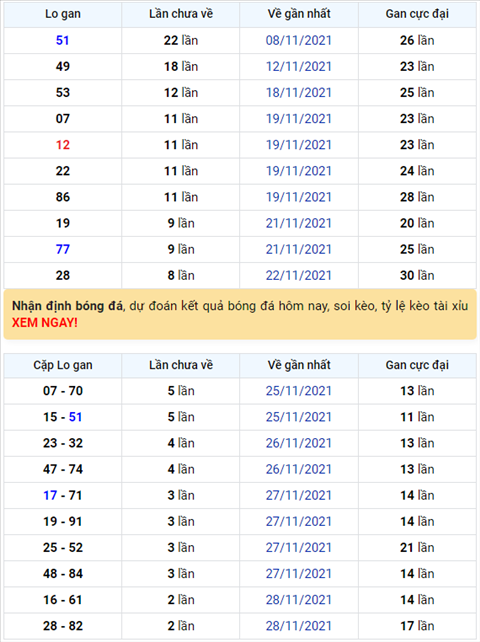The image size is (480, 642).
Task: Click the date 08/11/2021
Action: [299, 41]
